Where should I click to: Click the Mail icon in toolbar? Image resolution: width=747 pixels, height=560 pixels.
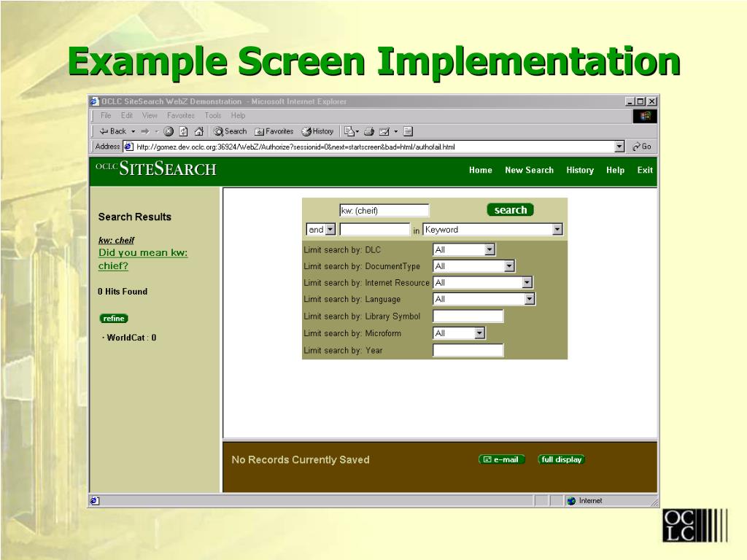click(349, 131)
